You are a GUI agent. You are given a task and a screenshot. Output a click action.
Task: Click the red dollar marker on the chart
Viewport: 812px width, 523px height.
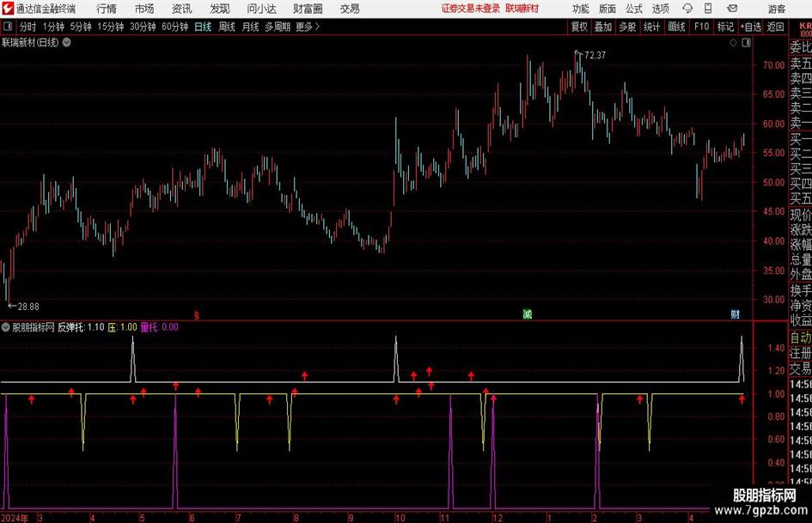click(196, 314)
